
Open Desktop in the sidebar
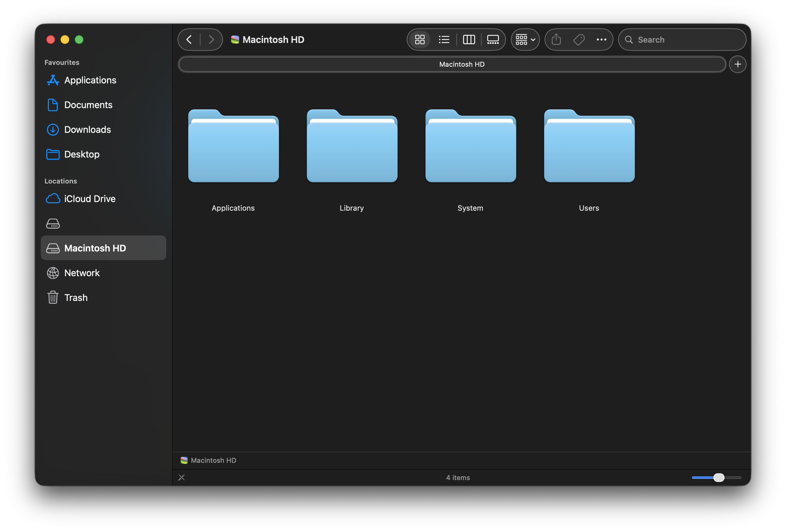tap(104, 154)
